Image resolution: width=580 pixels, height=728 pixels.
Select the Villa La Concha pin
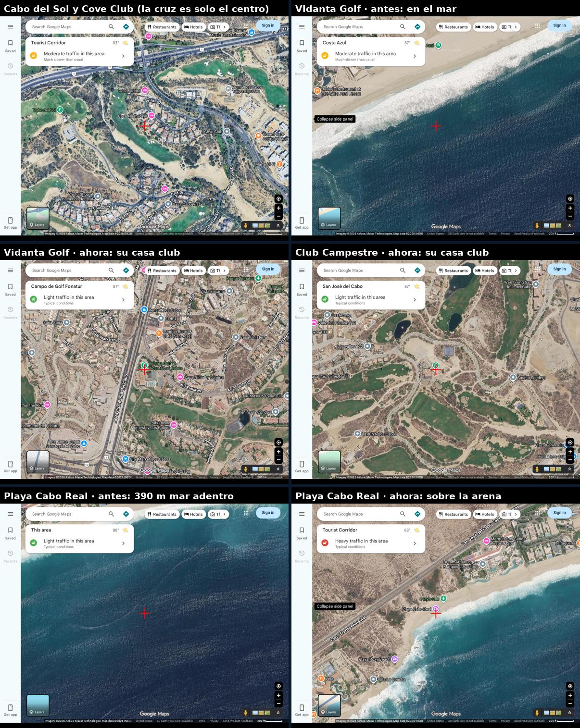click(x=373, y=679)
